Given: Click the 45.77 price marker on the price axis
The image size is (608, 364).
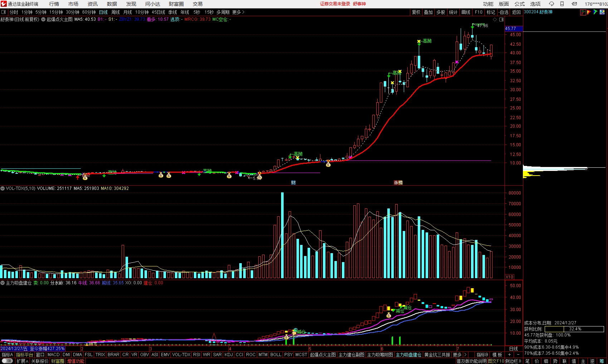Looking at the screenshot, I should point(514,29).
